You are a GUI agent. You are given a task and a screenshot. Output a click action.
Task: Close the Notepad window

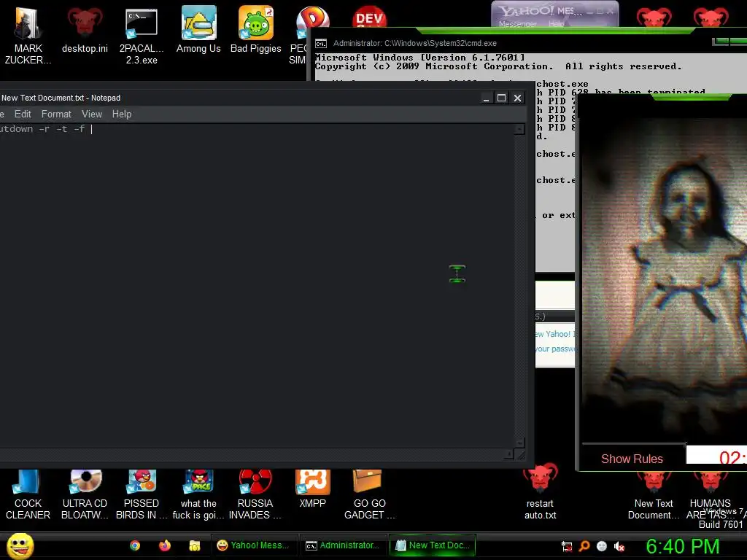coord(517,98)
